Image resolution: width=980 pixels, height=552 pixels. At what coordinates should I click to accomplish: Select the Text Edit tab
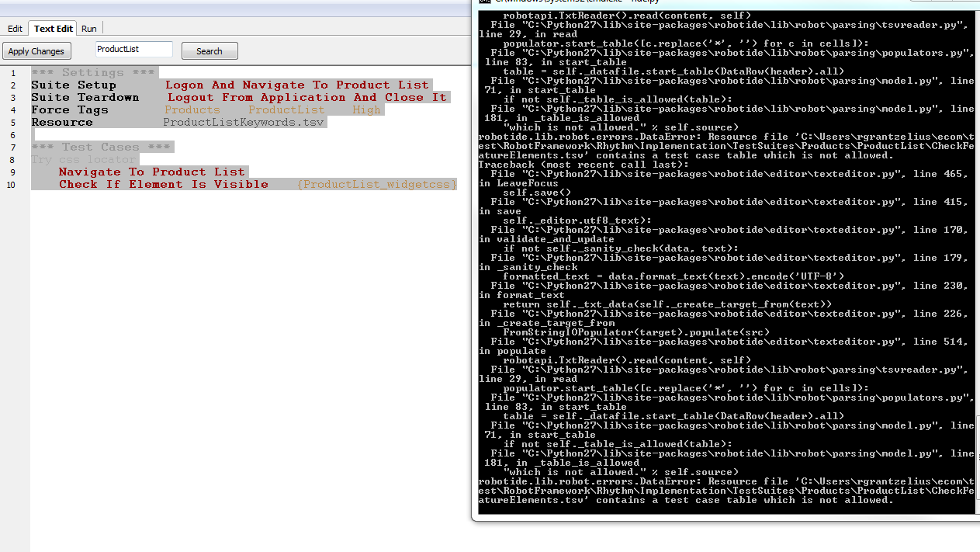click(53, 29)
